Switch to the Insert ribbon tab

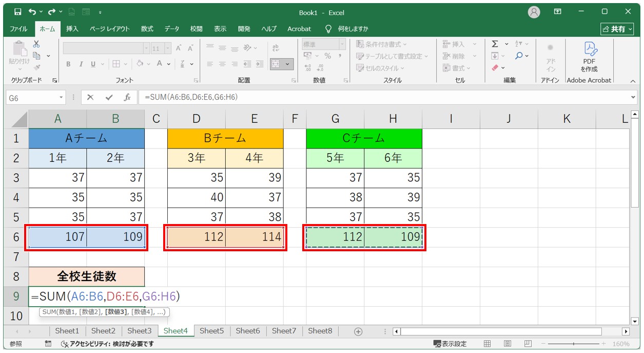pyautogui.click(x=72, y=29)
